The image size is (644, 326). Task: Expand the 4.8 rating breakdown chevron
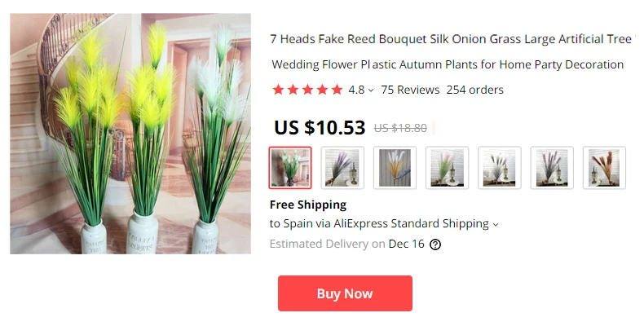pyautogui.click(x=371, y=90)
